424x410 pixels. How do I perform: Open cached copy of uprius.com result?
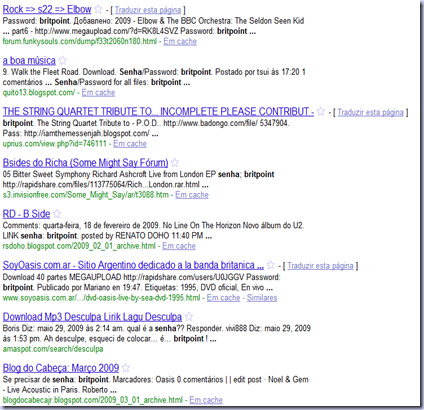130,144
